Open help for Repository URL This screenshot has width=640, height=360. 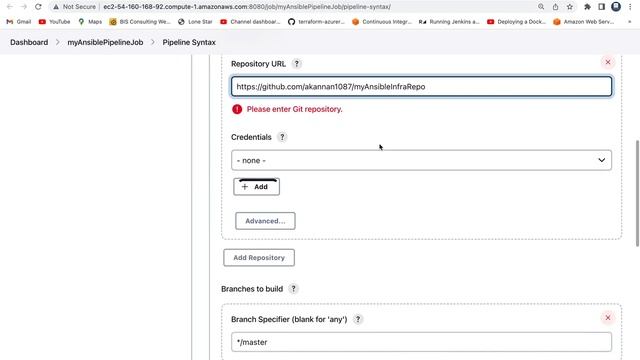pyautogui.click(x=297, y=64)
